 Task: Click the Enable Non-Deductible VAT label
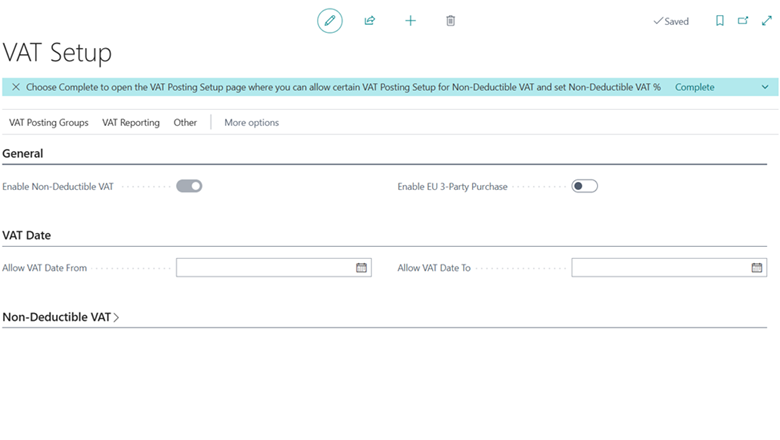[x=58, y=187]
